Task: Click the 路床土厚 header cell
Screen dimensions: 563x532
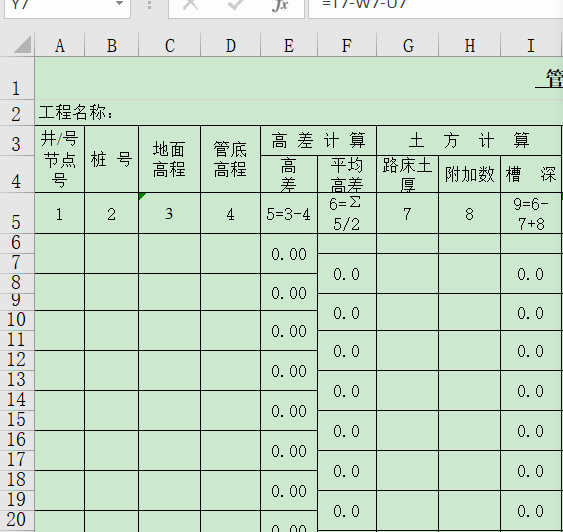Action: coord(408,174)
